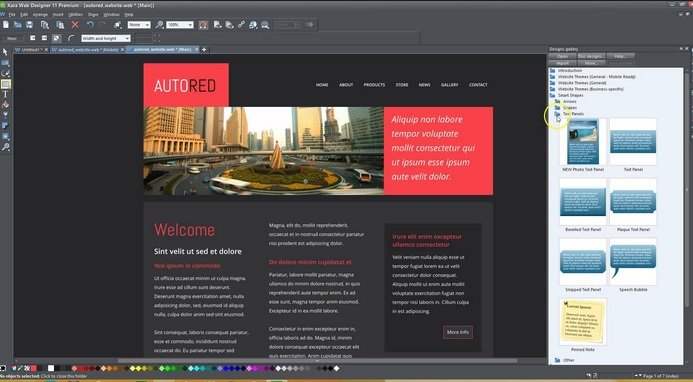Screen dimensions: 693x382
Task: Close the autored_website.web (Main) tab
Action: [x=197, y=50]
